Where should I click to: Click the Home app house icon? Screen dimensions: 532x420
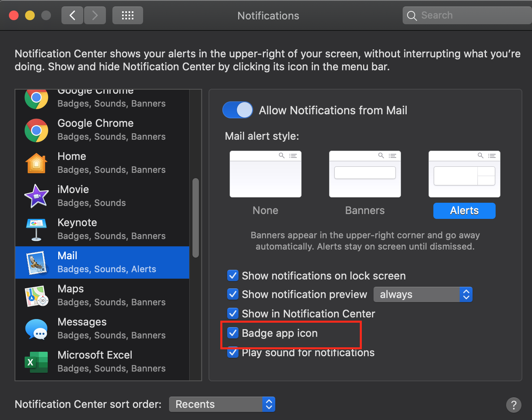click(36, 163)
